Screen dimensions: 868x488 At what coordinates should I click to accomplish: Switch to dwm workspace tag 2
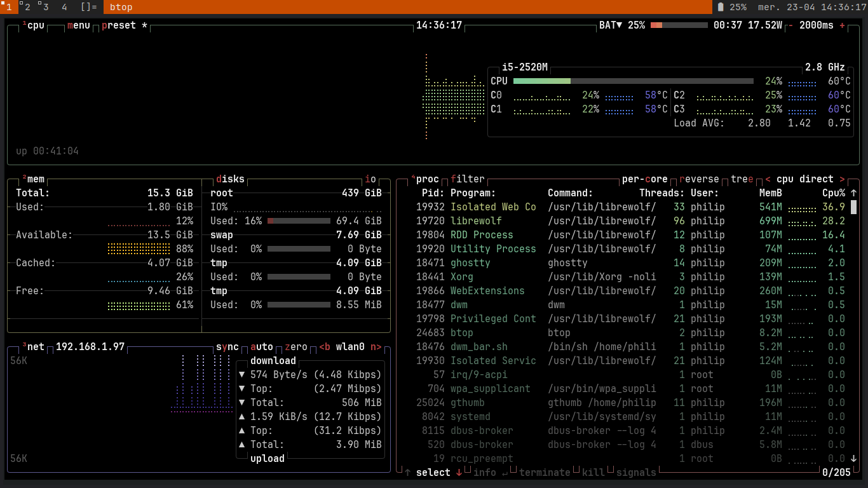pos(27,7)
